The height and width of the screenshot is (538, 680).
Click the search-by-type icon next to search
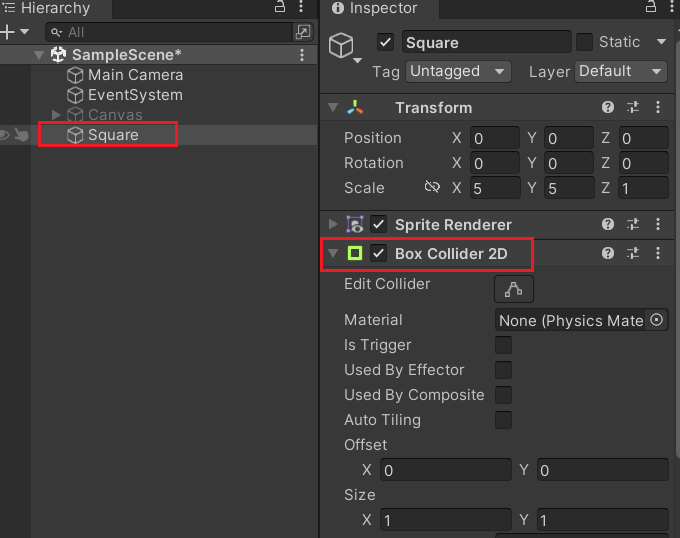302,32
